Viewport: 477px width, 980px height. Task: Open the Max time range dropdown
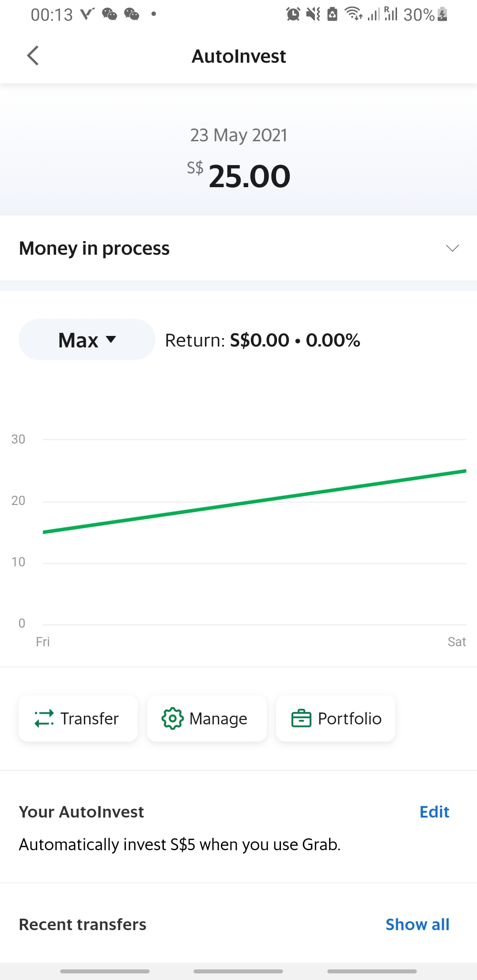[x=87, y=339]
